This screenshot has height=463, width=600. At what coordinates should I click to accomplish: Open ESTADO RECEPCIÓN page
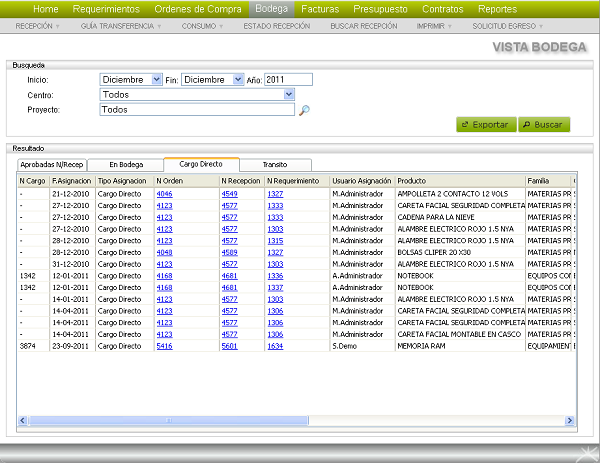pyautogui.click(x=277, y=26)
